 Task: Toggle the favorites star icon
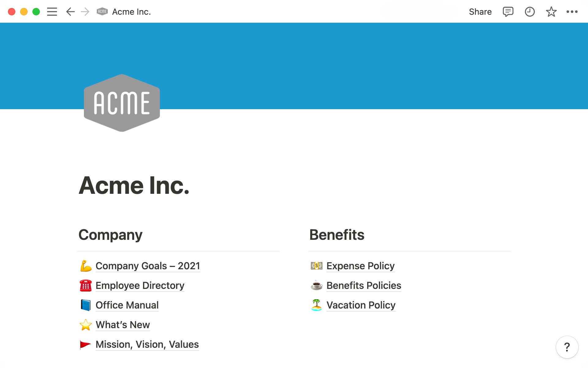click(551, 12)
